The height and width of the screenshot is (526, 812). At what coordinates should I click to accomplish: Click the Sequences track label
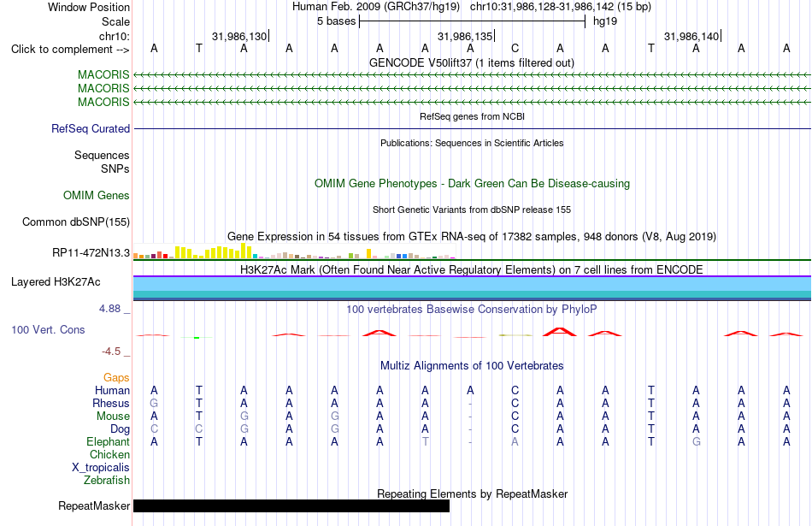click(102, 155)
